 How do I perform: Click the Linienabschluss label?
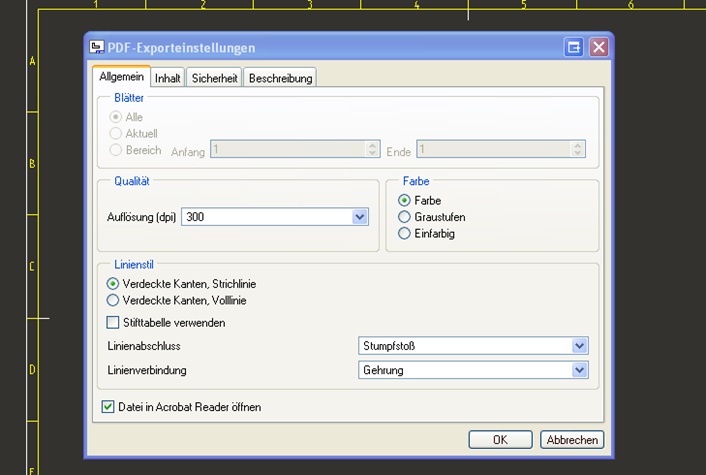(x=144, y=346)
